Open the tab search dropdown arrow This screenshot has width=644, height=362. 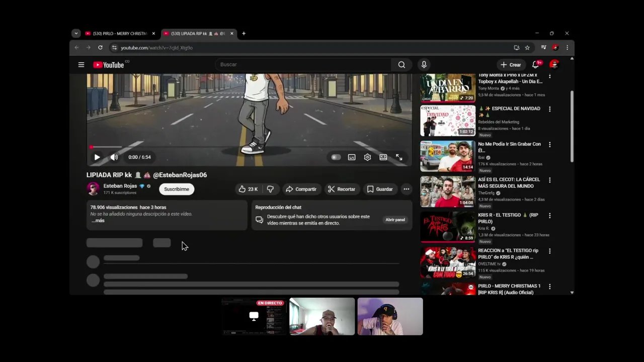click(x=76, y=34)
